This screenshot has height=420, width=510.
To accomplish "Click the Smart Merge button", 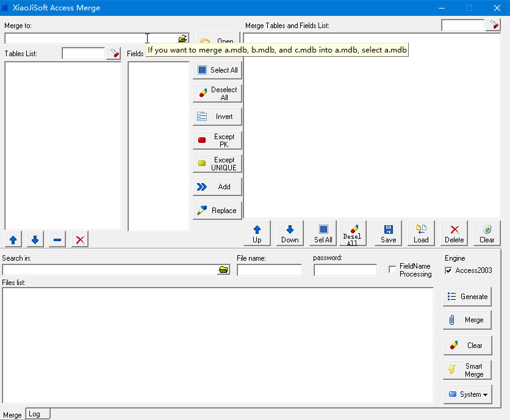I will tap(467, 370).
